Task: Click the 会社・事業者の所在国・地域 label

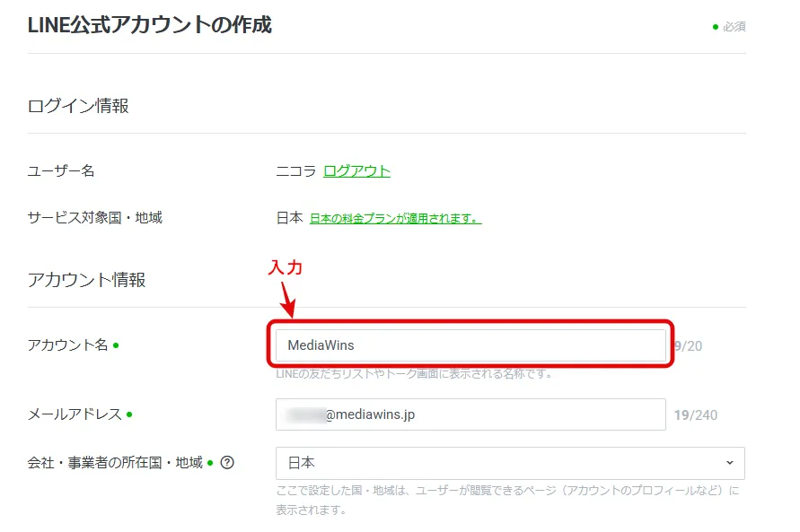Action: 115,463
